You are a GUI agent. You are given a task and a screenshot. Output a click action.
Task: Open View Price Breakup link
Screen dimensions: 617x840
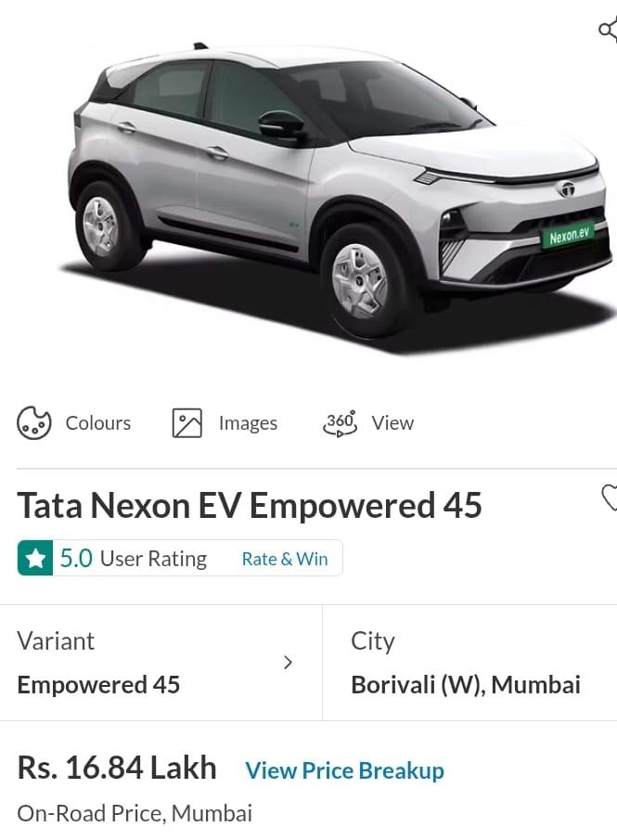pyautogui.click(x=344, y=770)
